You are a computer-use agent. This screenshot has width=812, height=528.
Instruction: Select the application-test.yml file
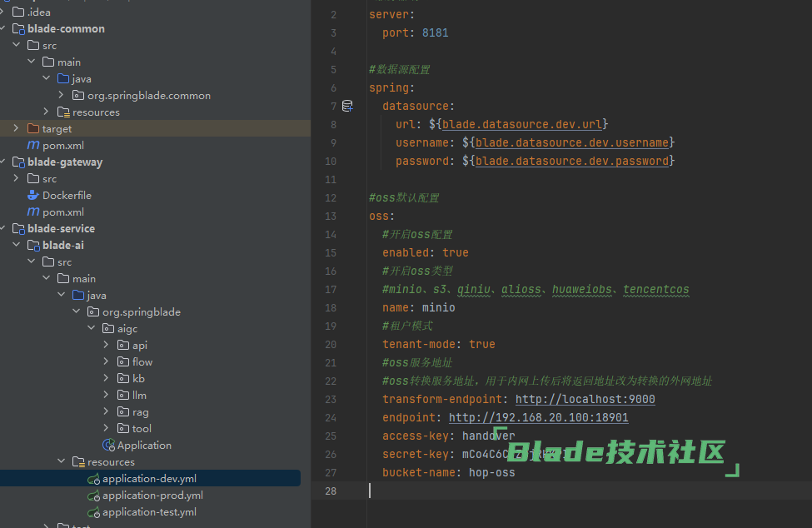click(150, 512)
